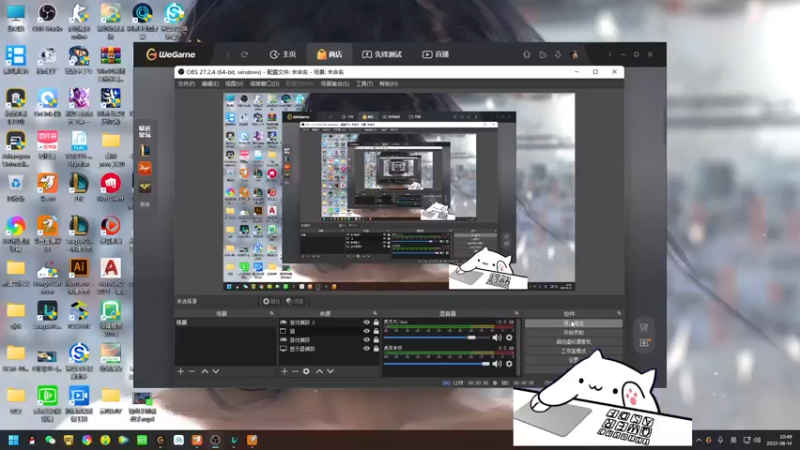Open the WeGame 先锋测试 tab
Image resolution: width=800 pixels, height=450 pixels.
382,54
